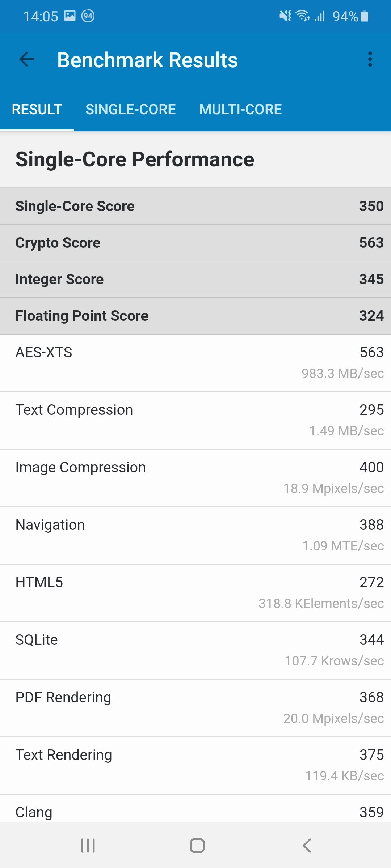Tap the Wi-Fi status icon
The image size is (391, 868).
coord(303,16)
